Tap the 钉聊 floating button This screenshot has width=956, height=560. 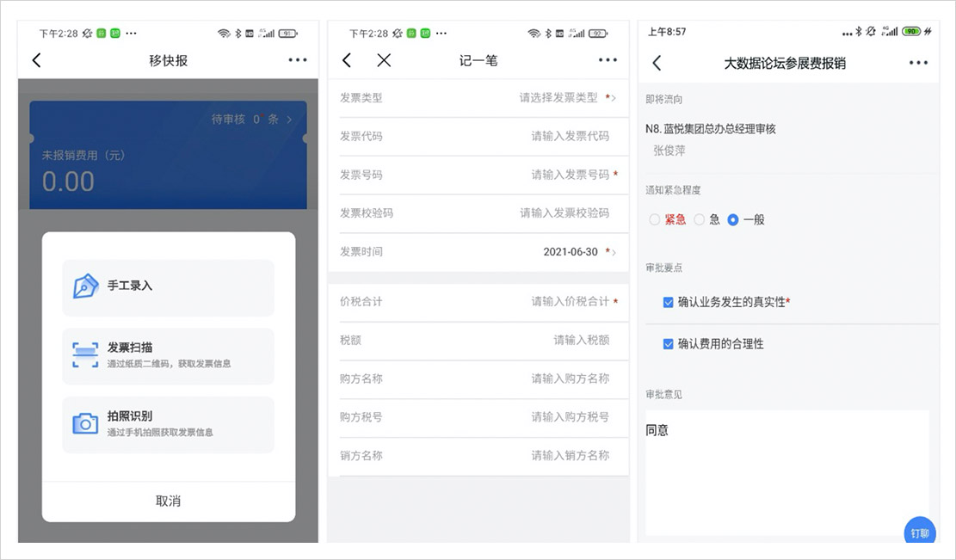pyautogui.click(x=919, y=532)
